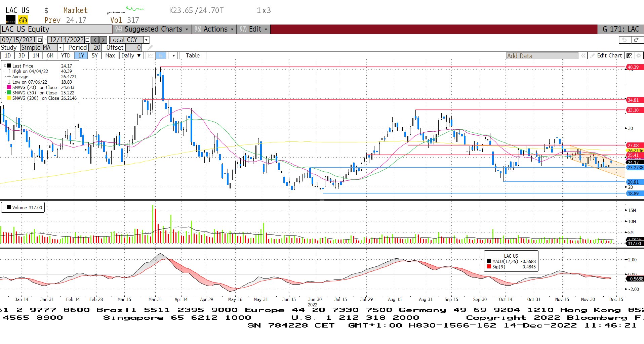
Task: Collapse toolbar with double chevron icon
Action: pos(583,55)
